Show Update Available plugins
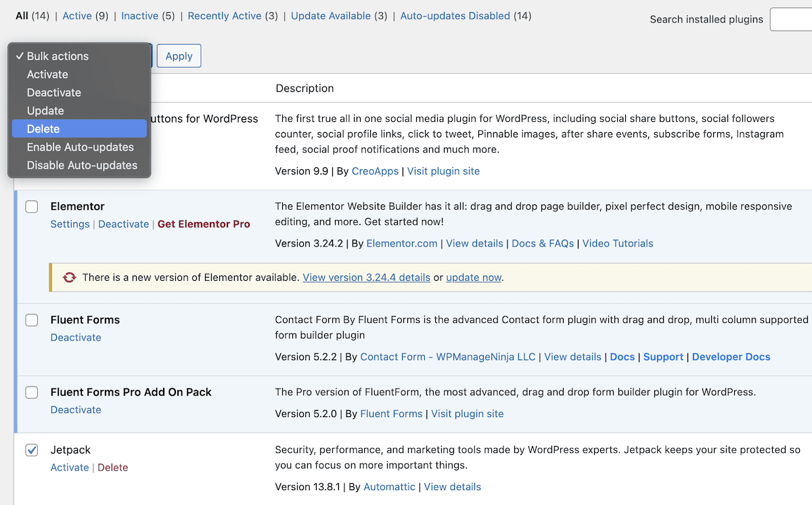 tap(331, 16)
